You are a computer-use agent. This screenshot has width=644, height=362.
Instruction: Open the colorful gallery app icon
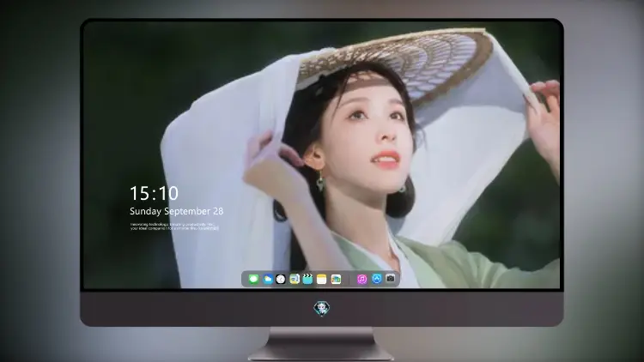point(336,279)
